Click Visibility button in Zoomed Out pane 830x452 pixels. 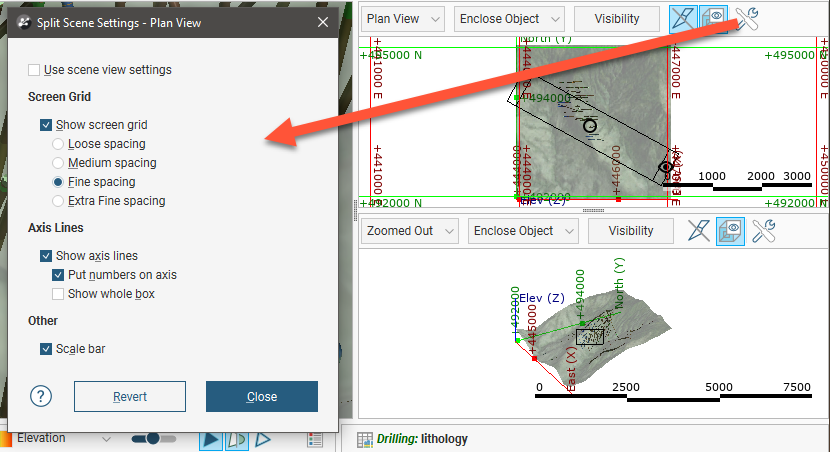point(630,231)
